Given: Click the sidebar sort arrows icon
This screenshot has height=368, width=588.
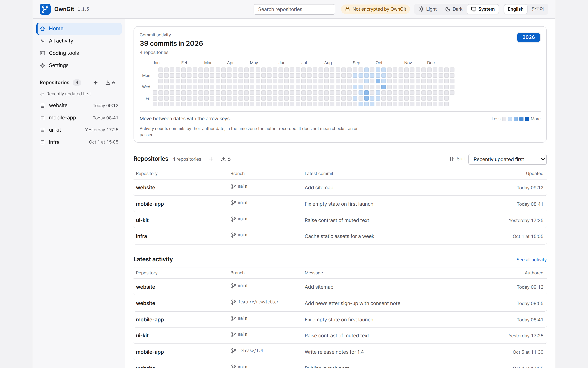Looking at the screenshot, I should 42,94.
